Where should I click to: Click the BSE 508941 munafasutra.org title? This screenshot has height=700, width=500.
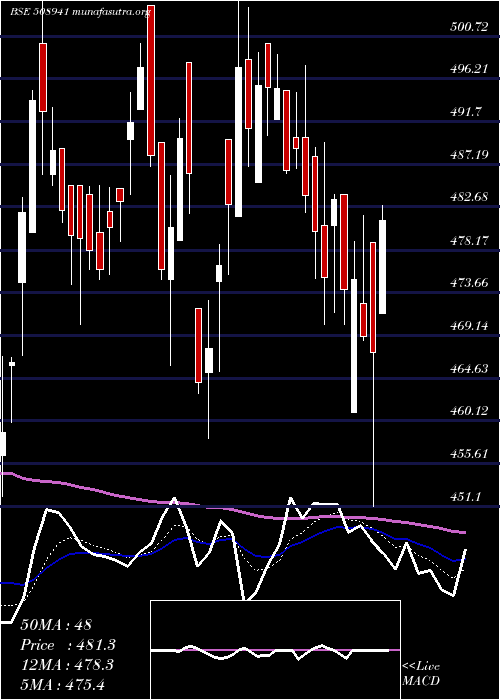click(80, 12)
